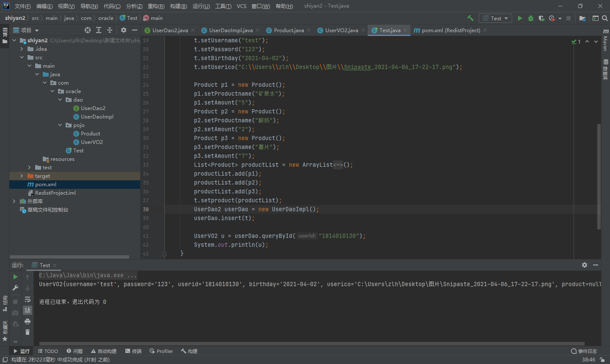
Task: Collapse the pojo package node
Action: pyautogui.click(x=60, y=125)
